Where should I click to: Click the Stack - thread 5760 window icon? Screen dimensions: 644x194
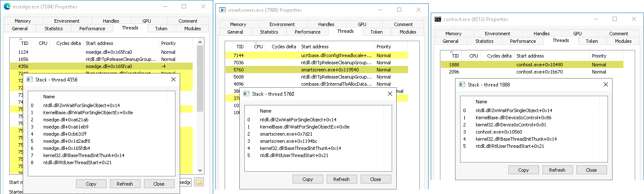[246, 94]
